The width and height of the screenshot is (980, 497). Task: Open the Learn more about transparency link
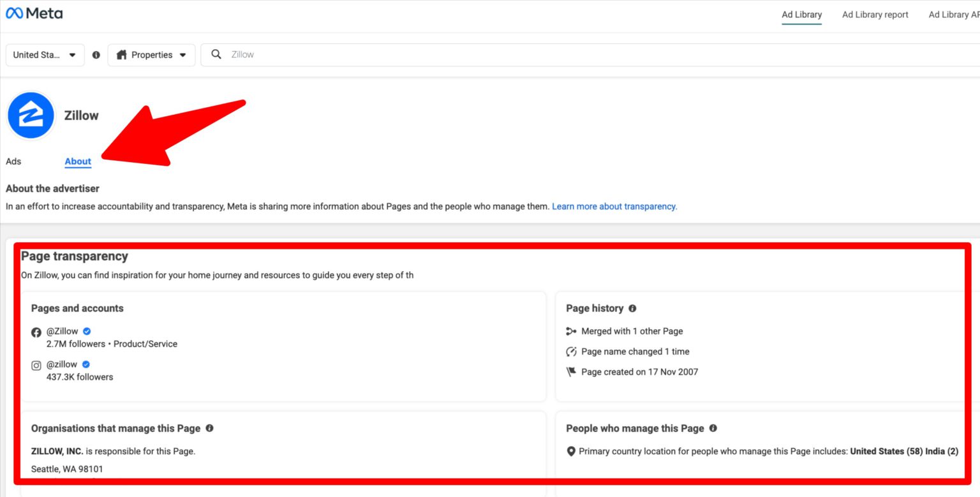pyautogui.click(x=614, y=206)
